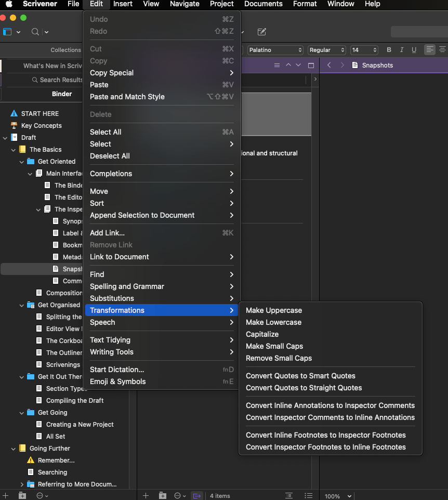Viewport: 448px width, 500px height.
Task: Open the Spelling and Grammar submenu
Action: (162, 286)
